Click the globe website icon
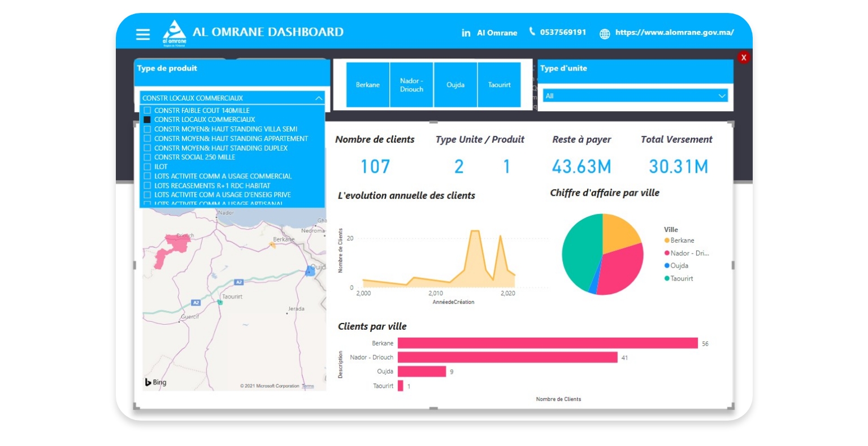This screenshot has height=446, width=868. [x=605, y=34]
